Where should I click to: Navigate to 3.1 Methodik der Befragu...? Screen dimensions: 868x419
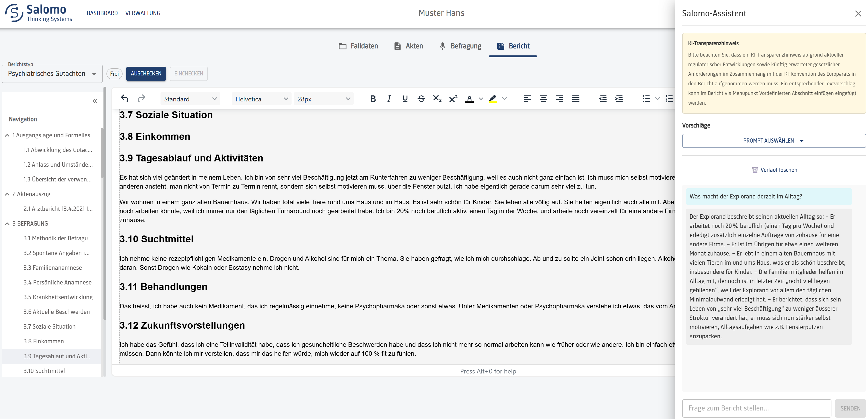58,238
